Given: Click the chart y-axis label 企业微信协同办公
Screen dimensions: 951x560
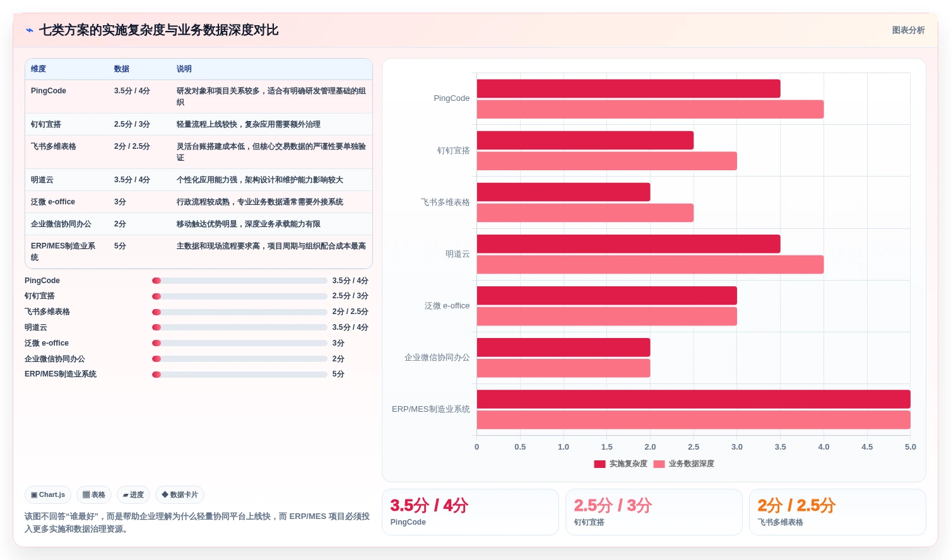Looking at the screenshot, I should pyautogui.click(x=437, y=358).
